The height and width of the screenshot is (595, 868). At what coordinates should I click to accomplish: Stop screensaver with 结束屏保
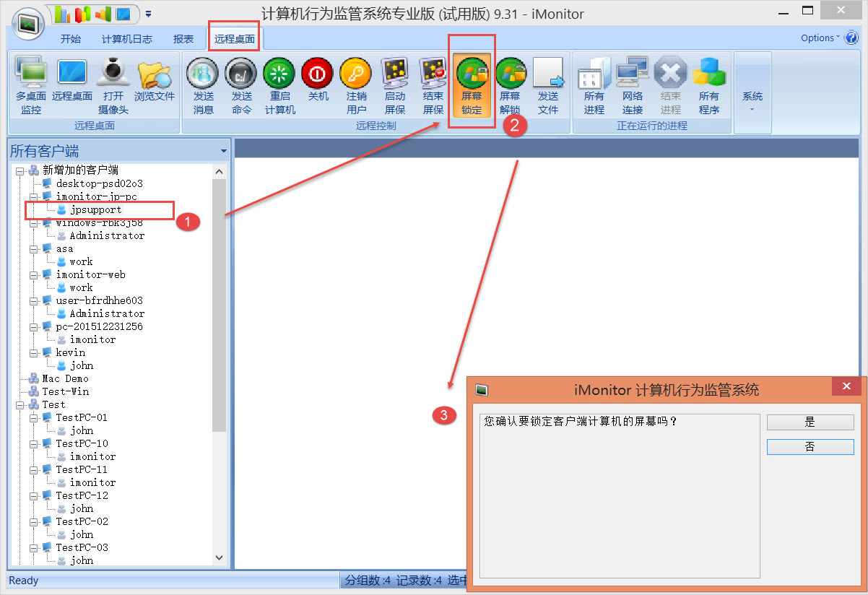pos(433,87)
